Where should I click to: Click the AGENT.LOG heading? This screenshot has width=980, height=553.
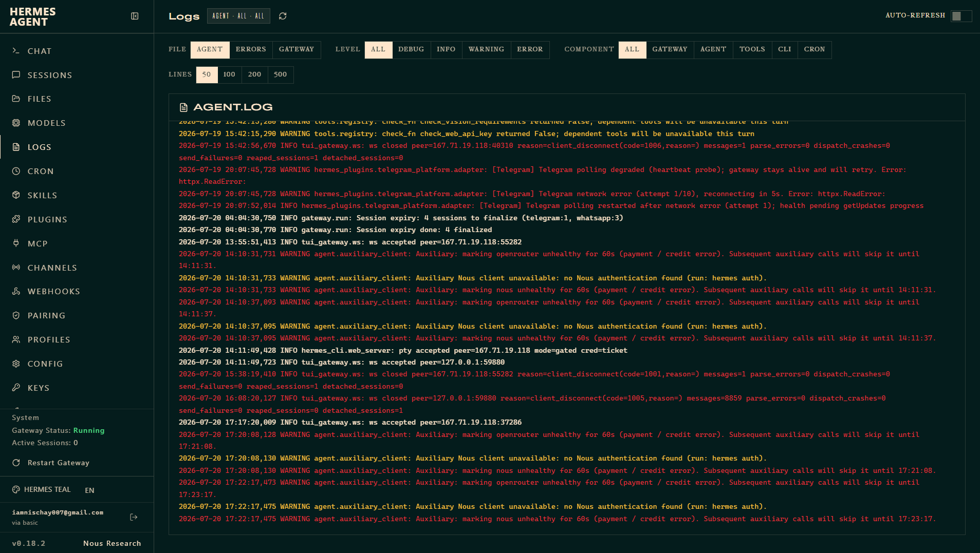pyautogui.click(x=233, y=107)
